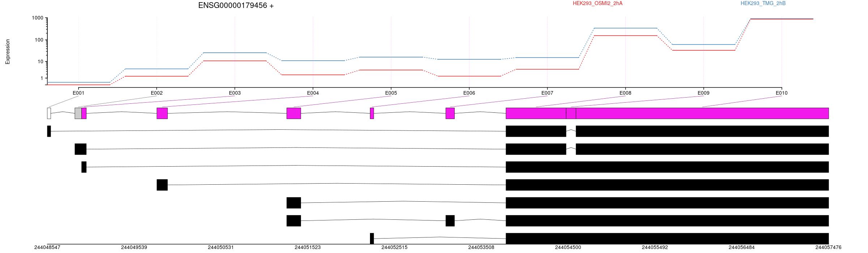868x253 pixels.
Task: Click genomic coordinate 244052515
Action: click(x=395, y=248)
